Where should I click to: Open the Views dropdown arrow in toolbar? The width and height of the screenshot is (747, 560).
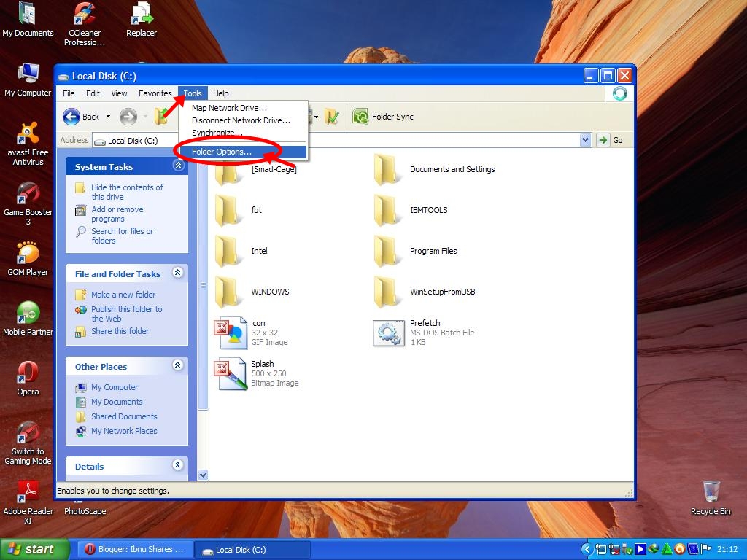316,117
